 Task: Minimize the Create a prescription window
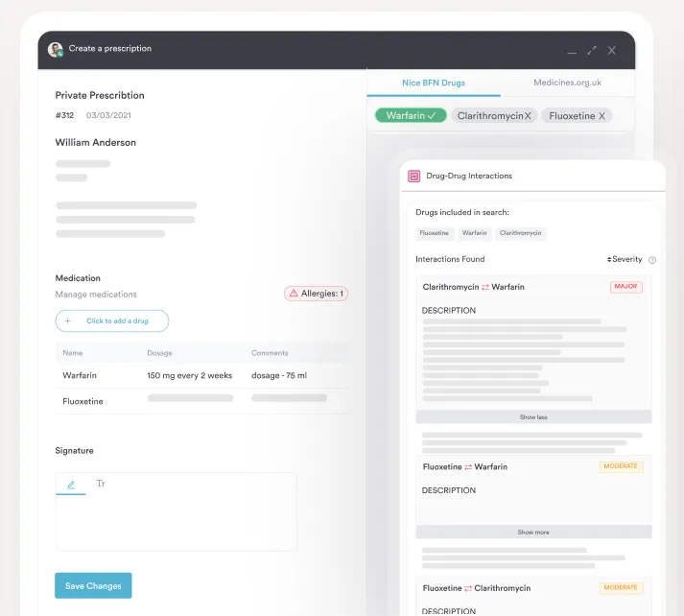click(x=572, y=51)
